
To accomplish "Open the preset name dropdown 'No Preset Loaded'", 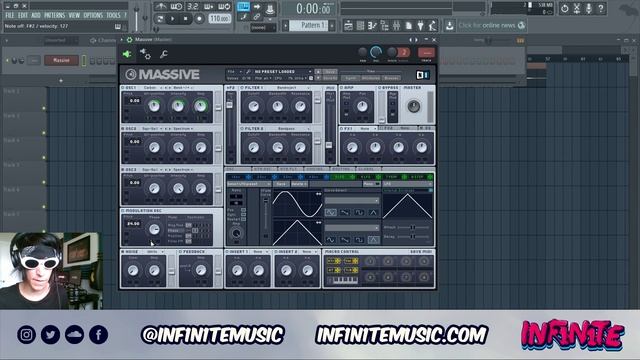I will point(282,71).
